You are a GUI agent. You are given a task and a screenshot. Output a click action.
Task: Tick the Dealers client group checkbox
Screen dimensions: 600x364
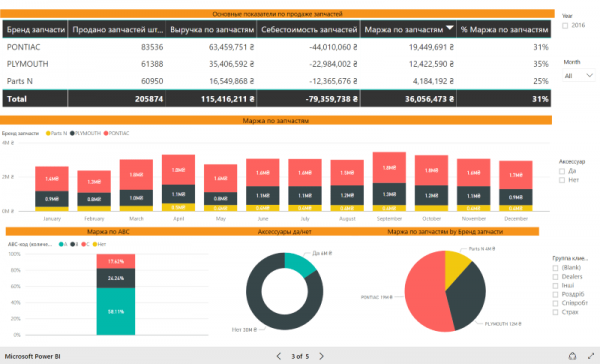click(x=555, y=277)
